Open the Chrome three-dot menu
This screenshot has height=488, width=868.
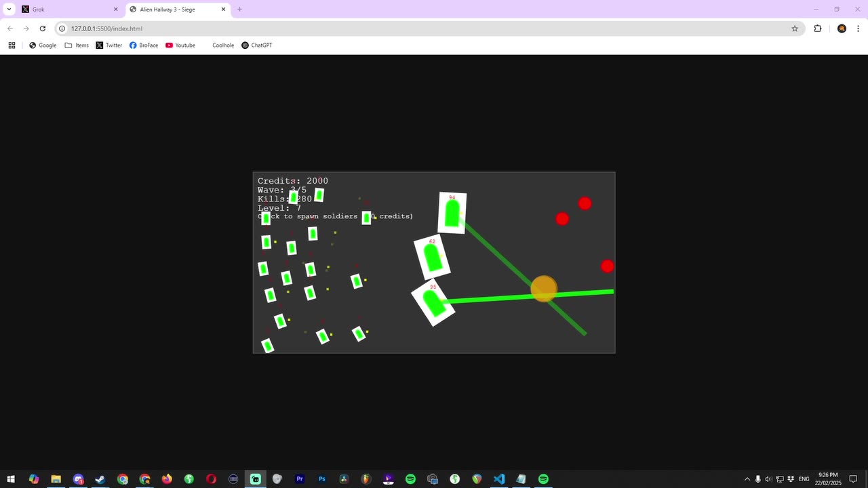pyautogui.click(x=859, y=28)
